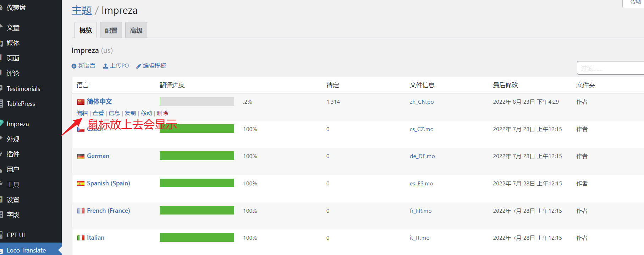
Task: Switch to the 配置 tab
Action: click(x=111, y=31)
